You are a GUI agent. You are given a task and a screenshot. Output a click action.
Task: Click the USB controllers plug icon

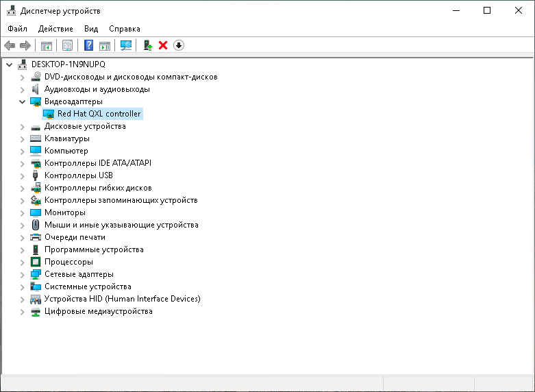pos(35,175)
